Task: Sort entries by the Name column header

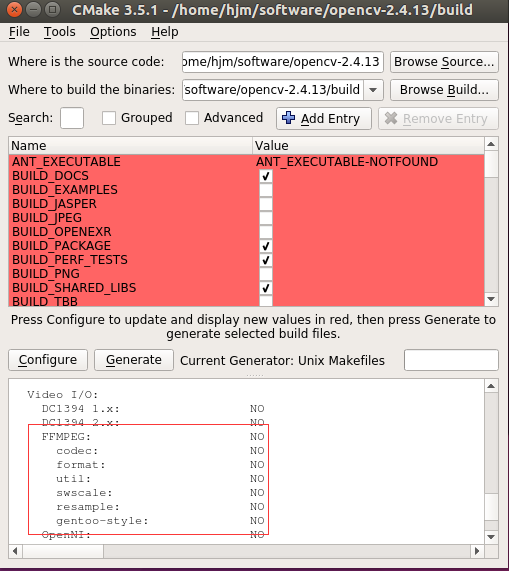Action: point(130,146)
